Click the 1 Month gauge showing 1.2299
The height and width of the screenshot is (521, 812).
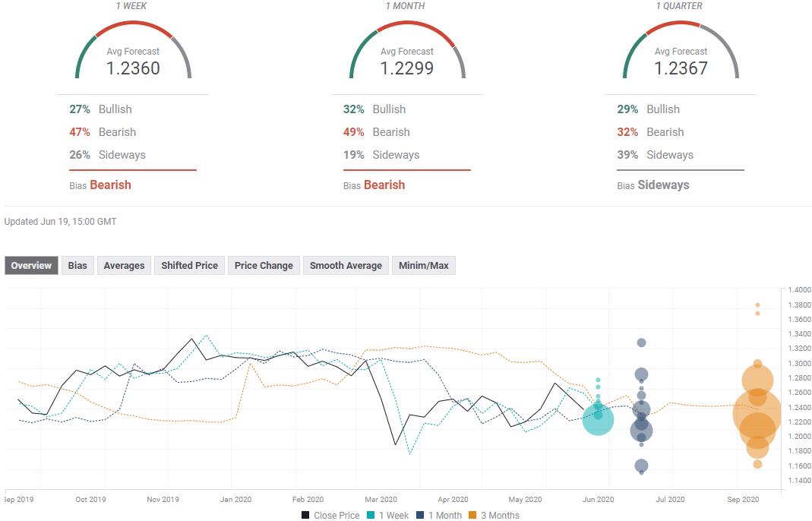(407, 51)
